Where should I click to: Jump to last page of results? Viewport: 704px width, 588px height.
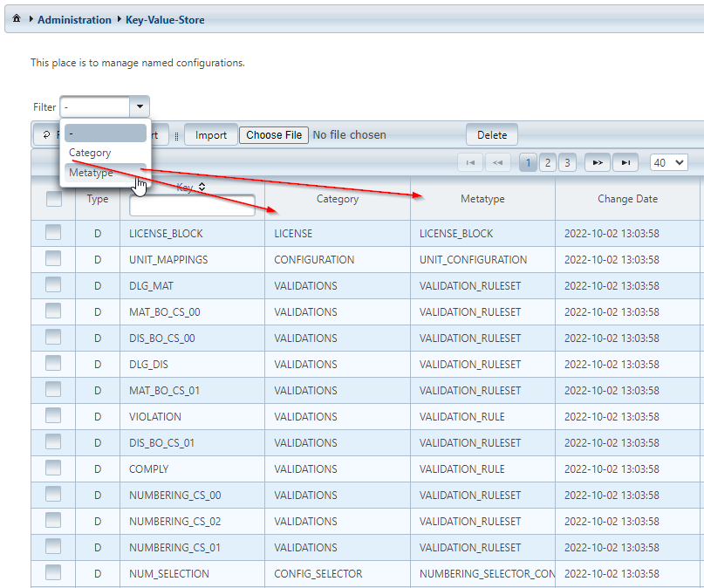[x=625, y=162]
